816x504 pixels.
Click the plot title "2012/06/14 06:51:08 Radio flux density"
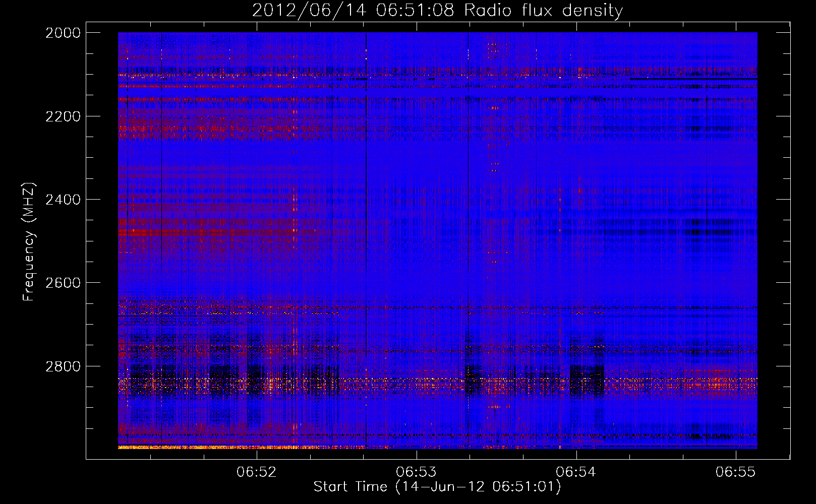pos(437,10)
